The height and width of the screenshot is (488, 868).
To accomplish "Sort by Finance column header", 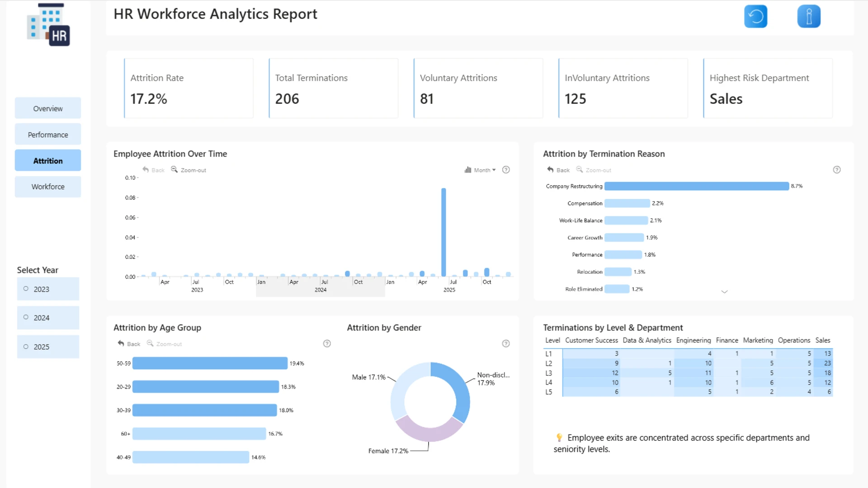I will click(x=727, y=340).
